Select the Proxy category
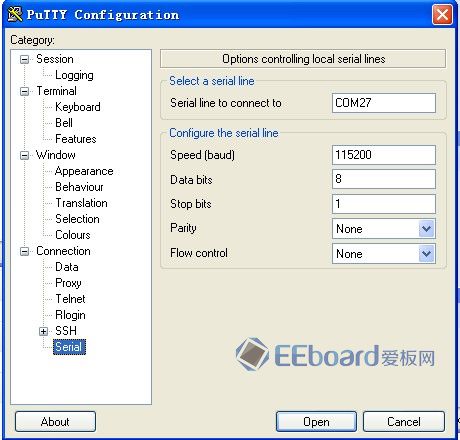The height and width of the screenshot is (440, 460). (x=68, y=283)
